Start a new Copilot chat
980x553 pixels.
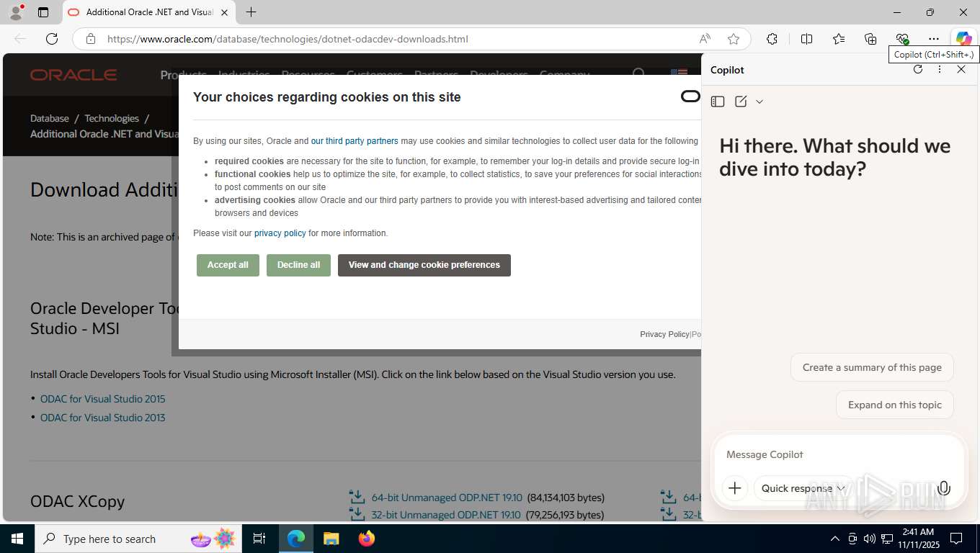(741, 102)
